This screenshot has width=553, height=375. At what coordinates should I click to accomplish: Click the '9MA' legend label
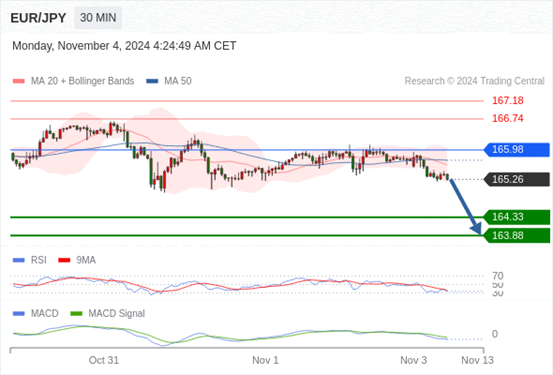point(86,260)
